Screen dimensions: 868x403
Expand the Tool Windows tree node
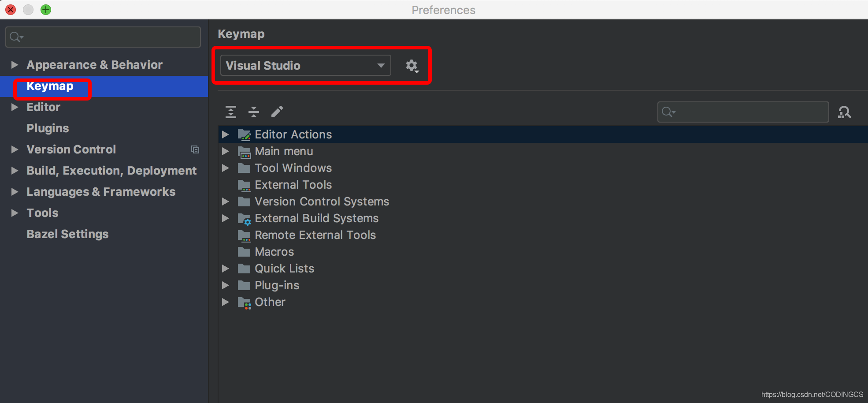point(226,168)
